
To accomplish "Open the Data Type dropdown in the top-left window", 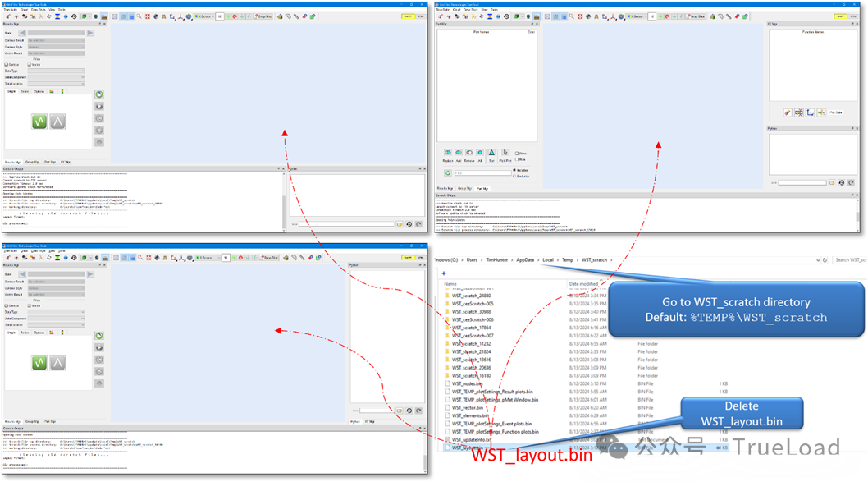I will 57,71.
